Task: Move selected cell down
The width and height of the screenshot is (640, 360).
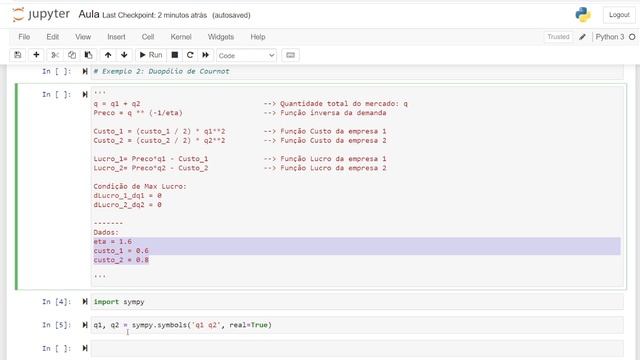Action: pyautogui.click(x=124, y=55)
